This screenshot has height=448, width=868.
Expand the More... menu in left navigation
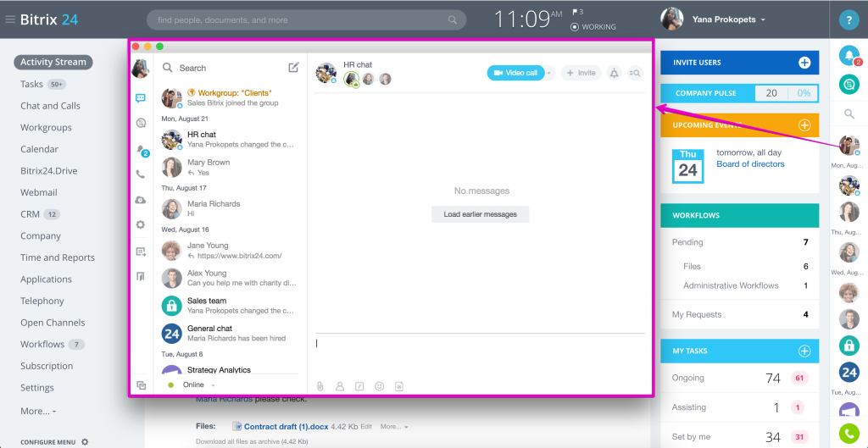pyautogui.click(x=38, y=411)
